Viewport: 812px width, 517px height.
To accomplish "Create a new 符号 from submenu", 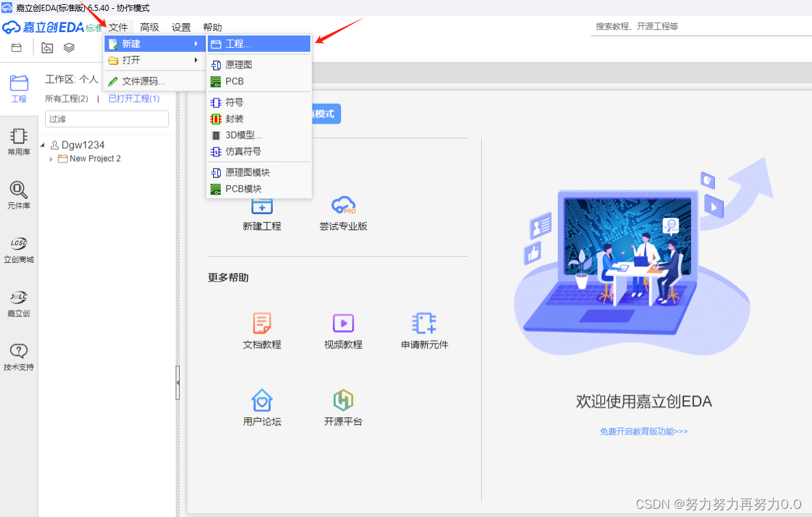I will point(259,102).
